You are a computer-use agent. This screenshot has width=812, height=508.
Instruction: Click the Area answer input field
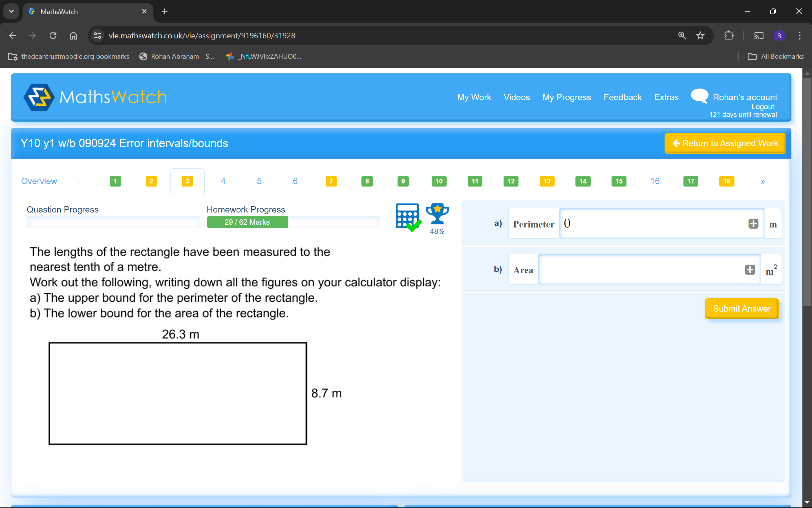click(x=650, y=270)
